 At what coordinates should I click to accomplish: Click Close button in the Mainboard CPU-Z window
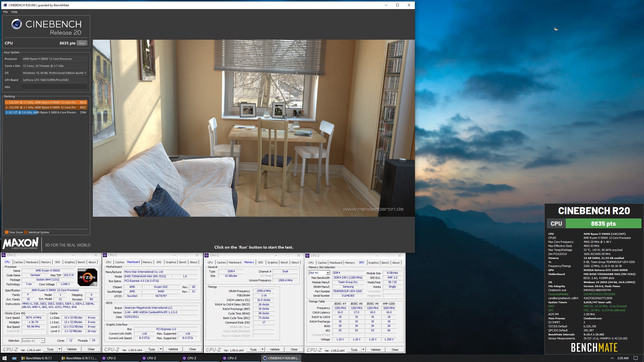click(x=192, y=349)
